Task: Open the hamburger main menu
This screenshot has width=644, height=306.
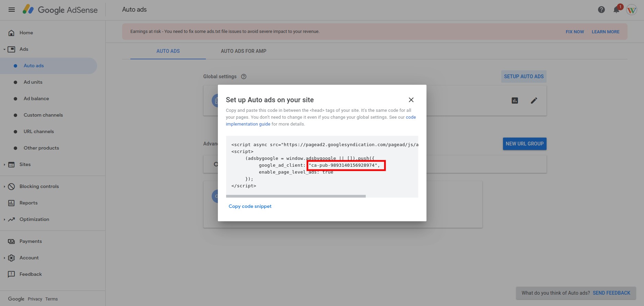Action: pos(12,10)
